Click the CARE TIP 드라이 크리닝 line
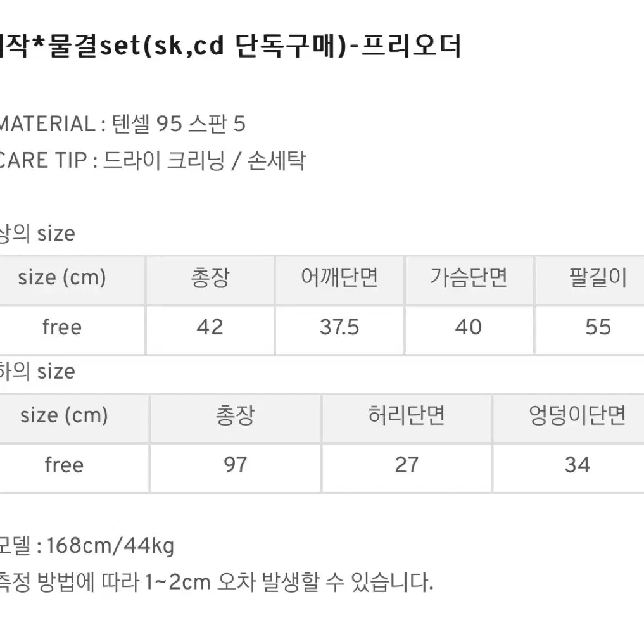The width and height of the screenshot is (644, 644). (x=153, y=160)
